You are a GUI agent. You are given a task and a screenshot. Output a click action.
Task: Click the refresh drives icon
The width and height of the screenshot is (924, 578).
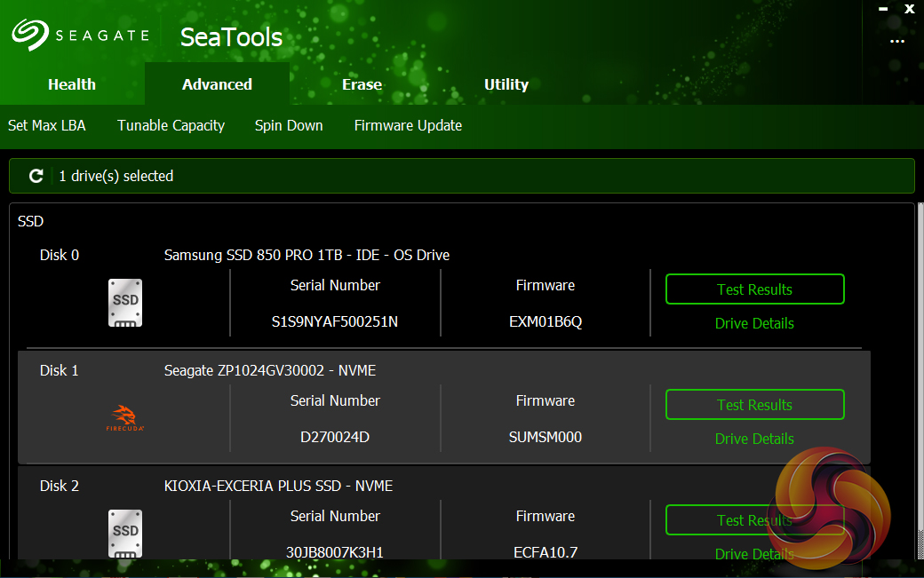click(x=36, y=176)
